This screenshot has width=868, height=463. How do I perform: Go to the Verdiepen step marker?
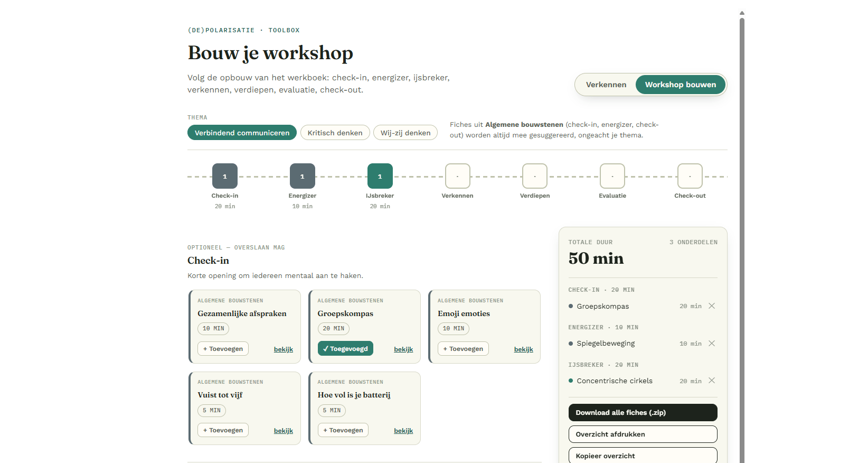pos(535,176)
